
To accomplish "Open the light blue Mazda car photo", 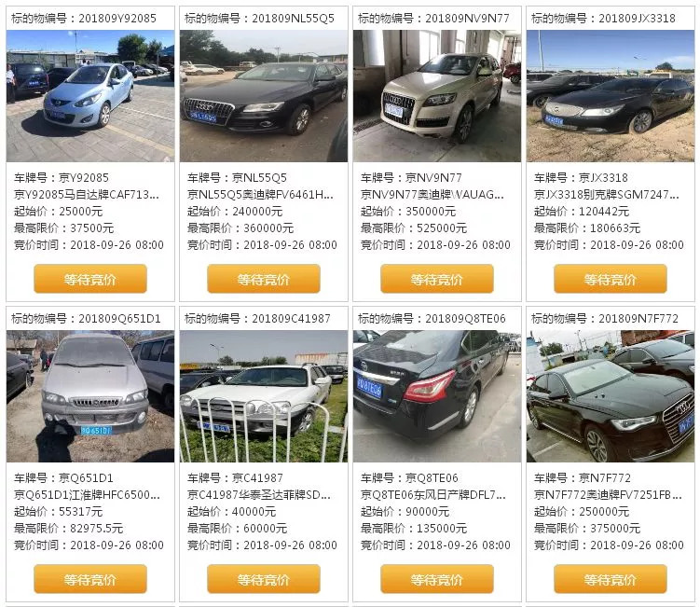I will pyautogui.click(x=90, y=96).
